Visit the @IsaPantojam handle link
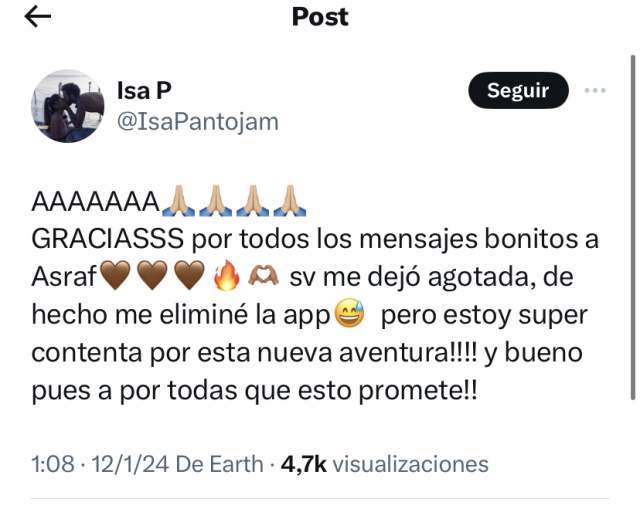The image size is (640, 509). click(198, 122)
